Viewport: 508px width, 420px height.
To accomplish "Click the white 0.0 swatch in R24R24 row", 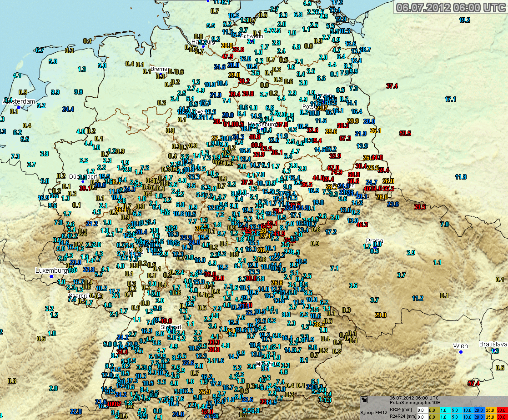I will click(x=423, y=417).
